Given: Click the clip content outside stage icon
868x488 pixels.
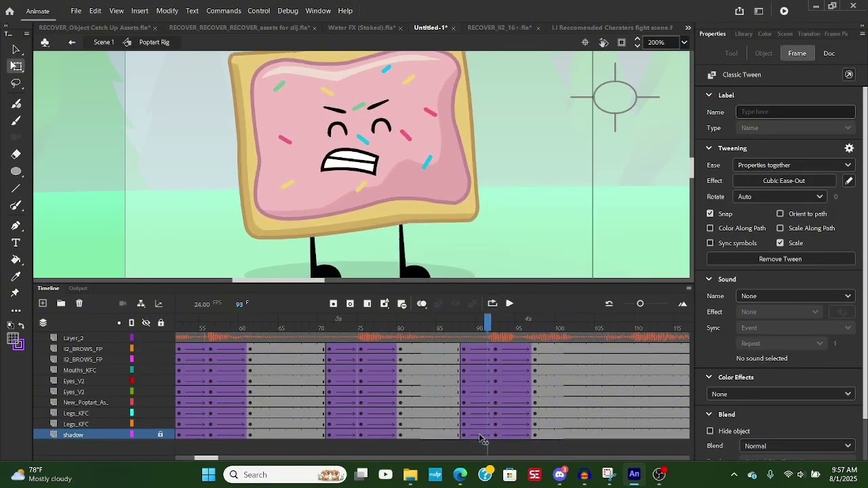Looking at the screenshot, I should (622, 42).
